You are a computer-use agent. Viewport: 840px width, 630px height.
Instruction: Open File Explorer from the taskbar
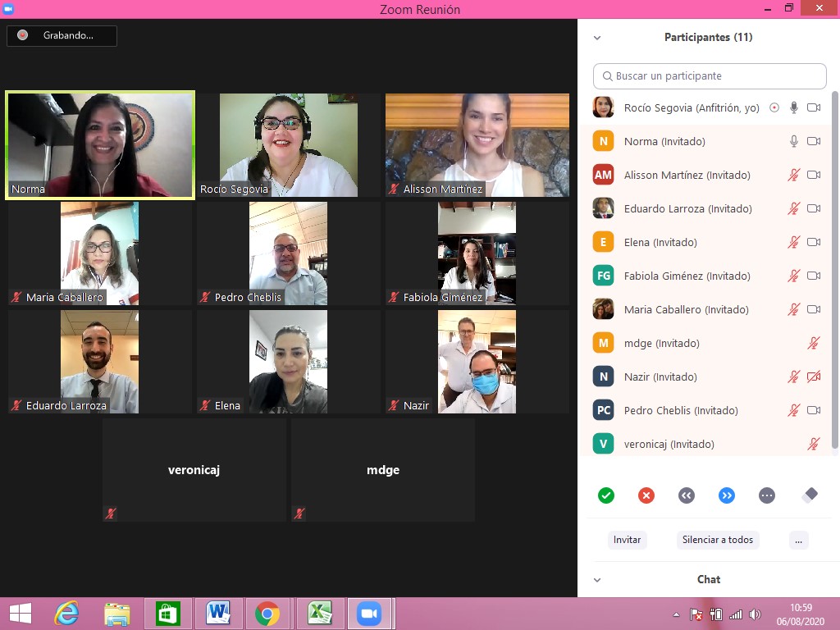[x=116, y=614]
